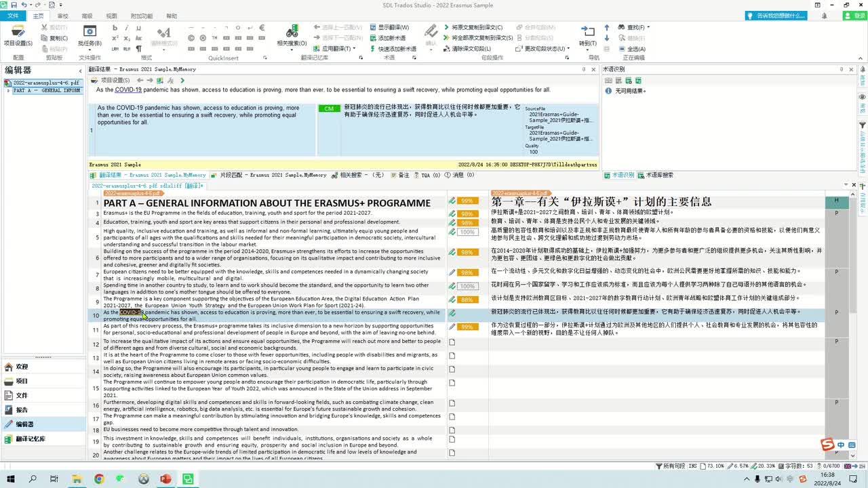The width and height of the screenshot is (868, 488).
Task: Apply underline formatting in the ribbon
Action: click(x=138, y=28)
